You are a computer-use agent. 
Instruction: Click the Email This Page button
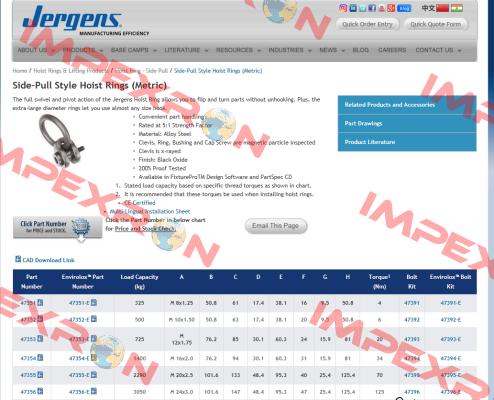276,226
